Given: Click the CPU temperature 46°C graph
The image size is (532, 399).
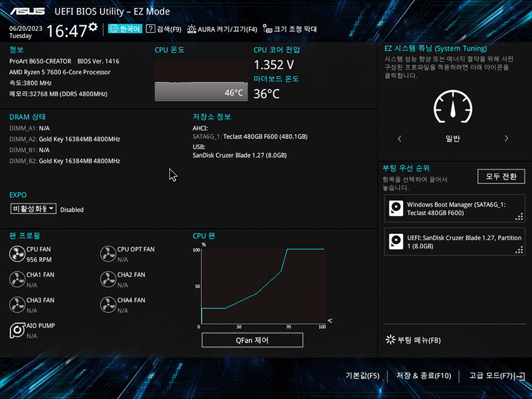Looking at the screenshot, I should click(x=201, y=80).
